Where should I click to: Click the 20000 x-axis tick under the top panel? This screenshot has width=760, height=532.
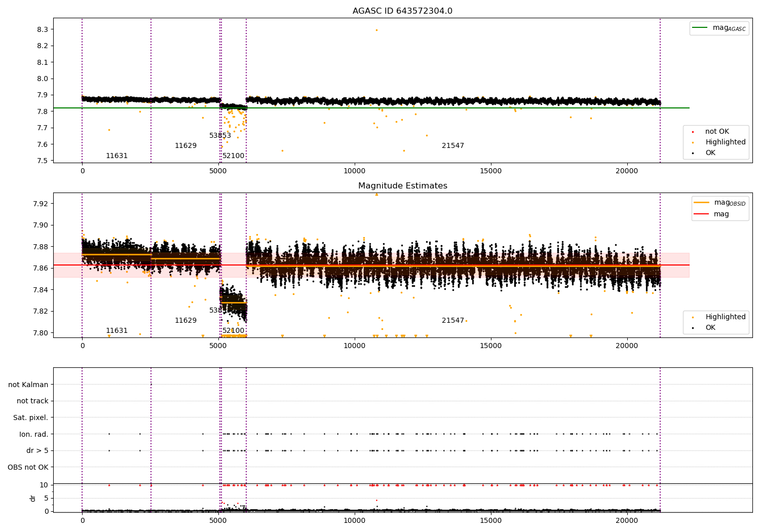(x=627, y=171)
